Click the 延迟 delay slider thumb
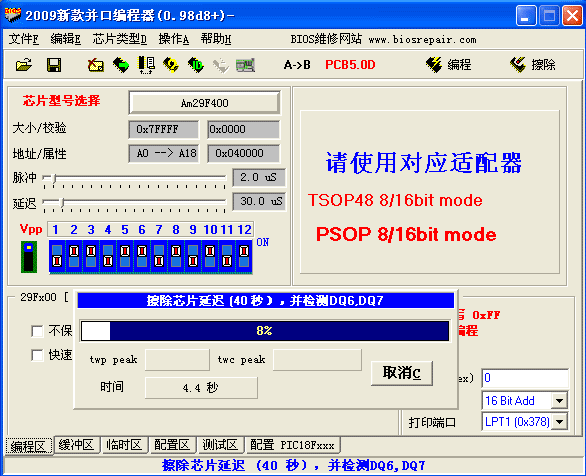 coord(63,203)
